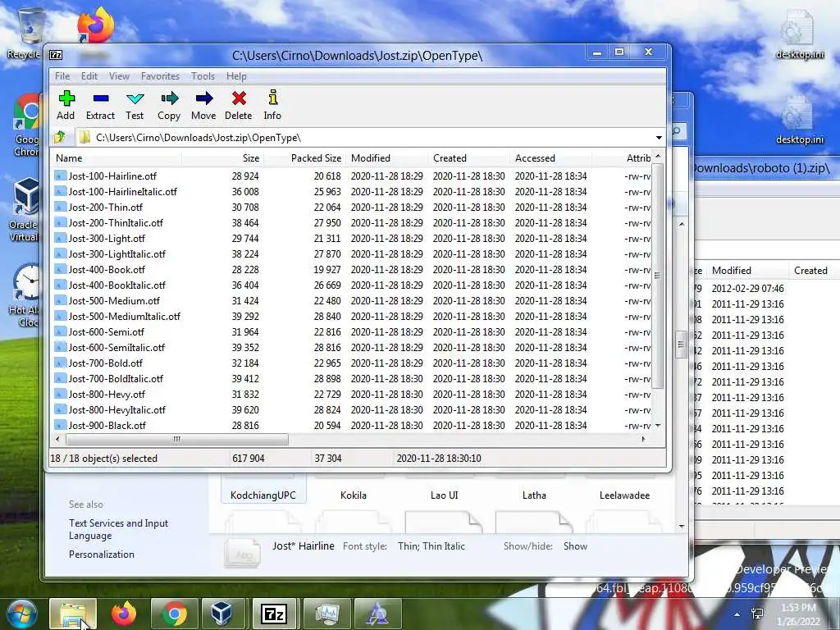The image size is (840, 630).
Task: Click the red Delete icon
Action: point(239,98)
